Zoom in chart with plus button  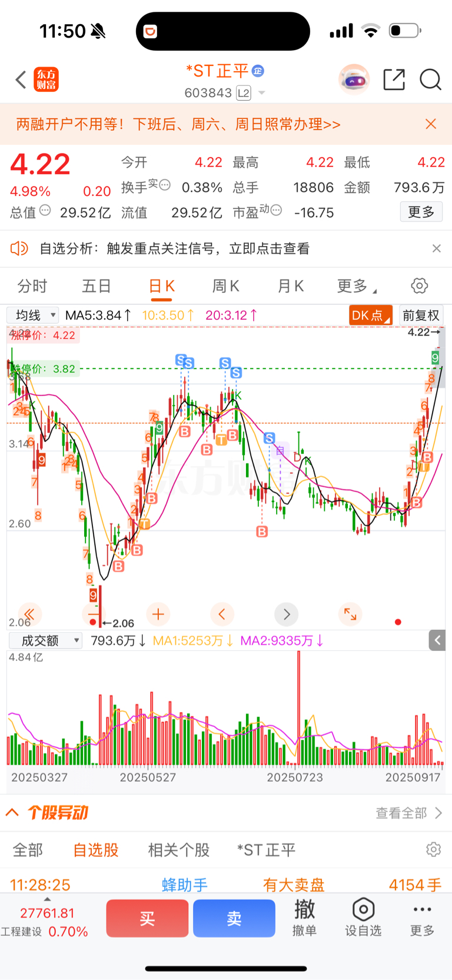tap(158, 614)
